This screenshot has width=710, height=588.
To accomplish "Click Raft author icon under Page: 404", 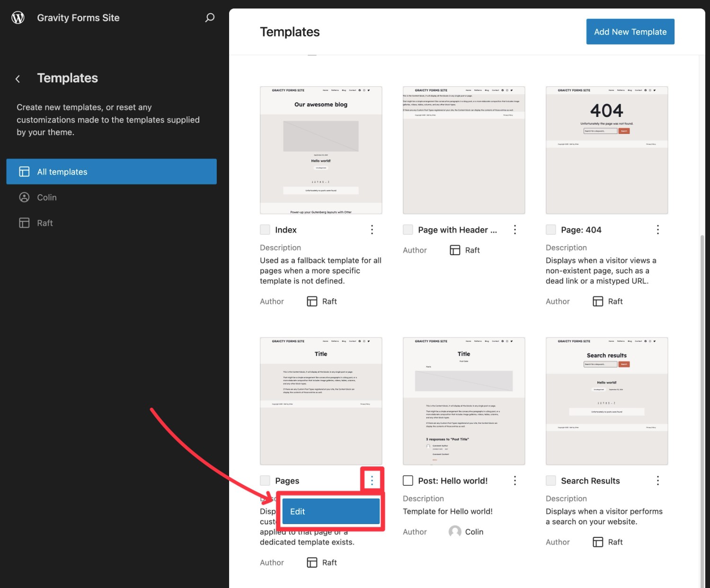I will pos(598,302).
